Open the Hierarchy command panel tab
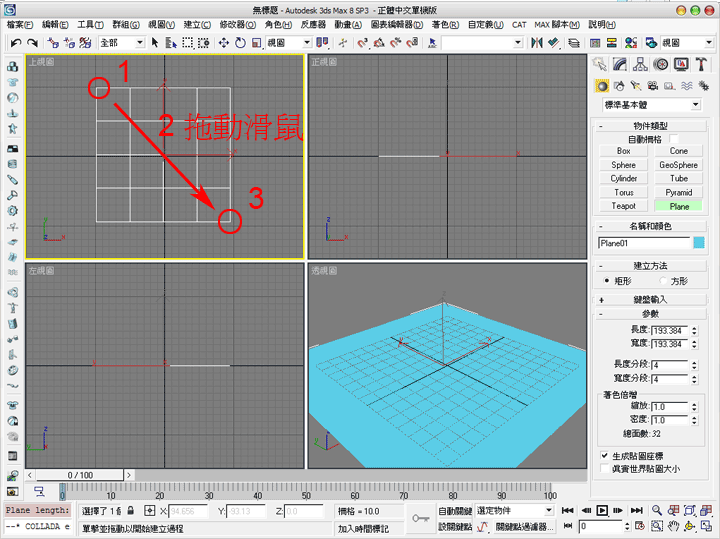The width and height of the screenshot is (720, 539). click(x=640, y=64)
